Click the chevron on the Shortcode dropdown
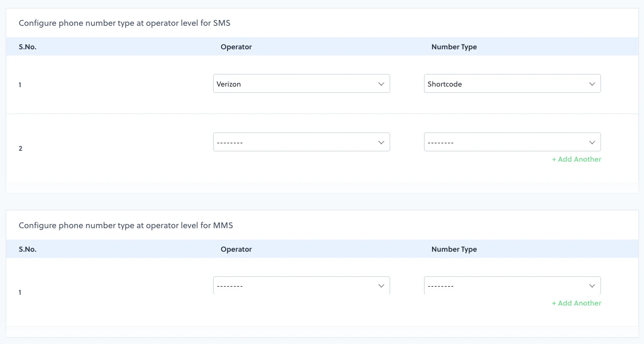The image size is (644, 344). 592,83
